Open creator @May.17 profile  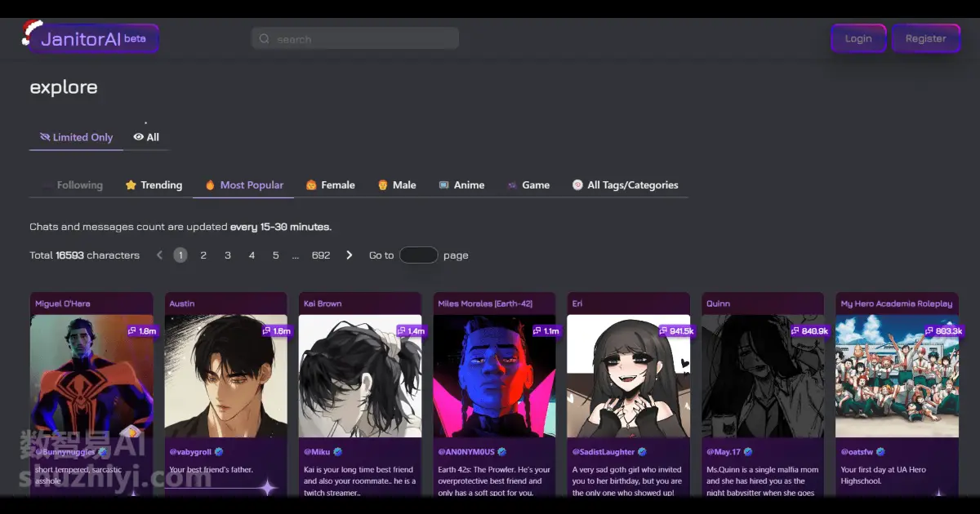click(x=724, y=452)
